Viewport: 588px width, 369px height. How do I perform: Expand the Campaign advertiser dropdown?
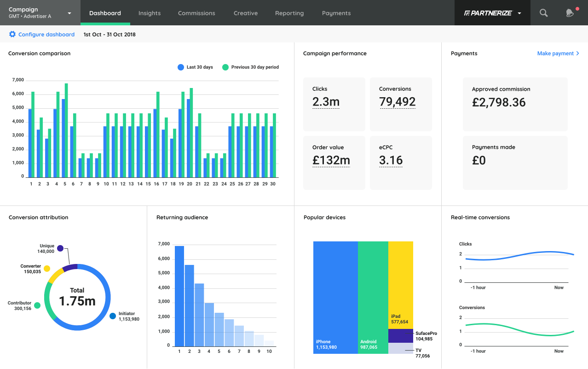69,13
